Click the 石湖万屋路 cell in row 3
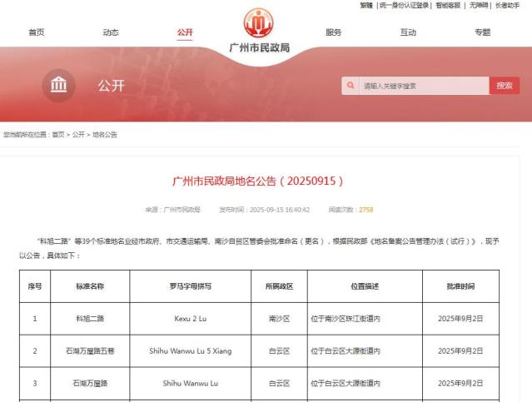 (x=90, y=384)
